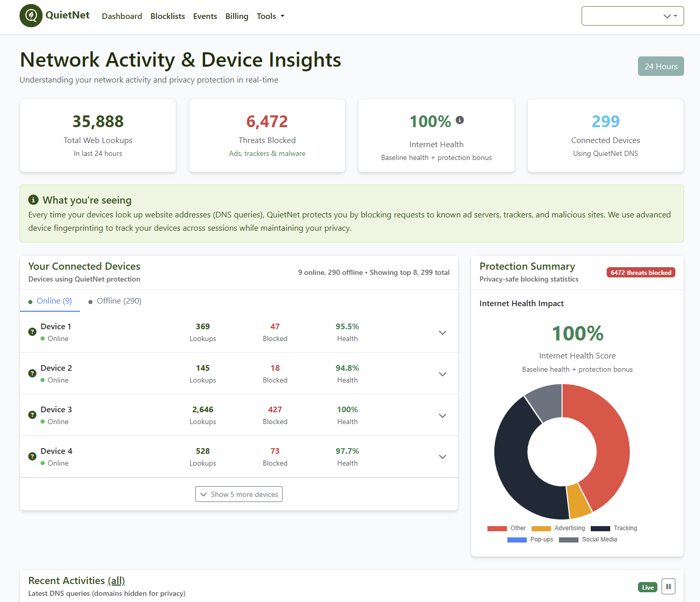Click the 35,888 Total Web Lookups card
The image size is (700, 602).
98,135
